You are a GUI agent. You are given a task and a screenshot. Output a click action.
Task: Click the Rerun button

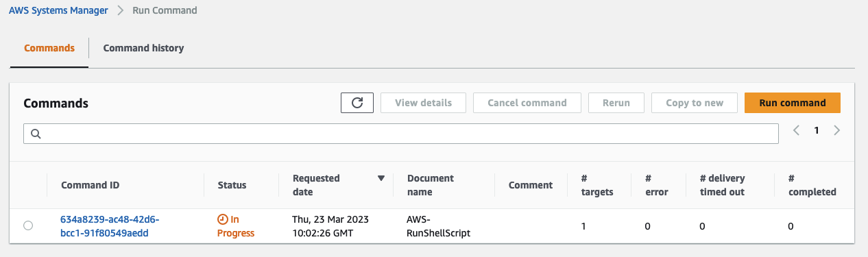point(616,103)
